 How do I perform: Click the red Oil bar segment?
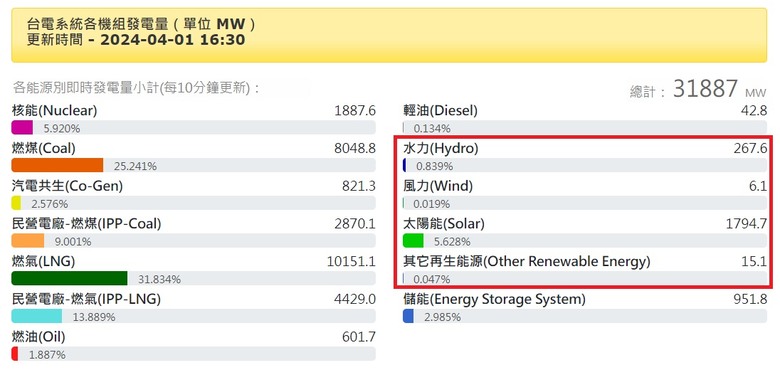coord(15,354)
